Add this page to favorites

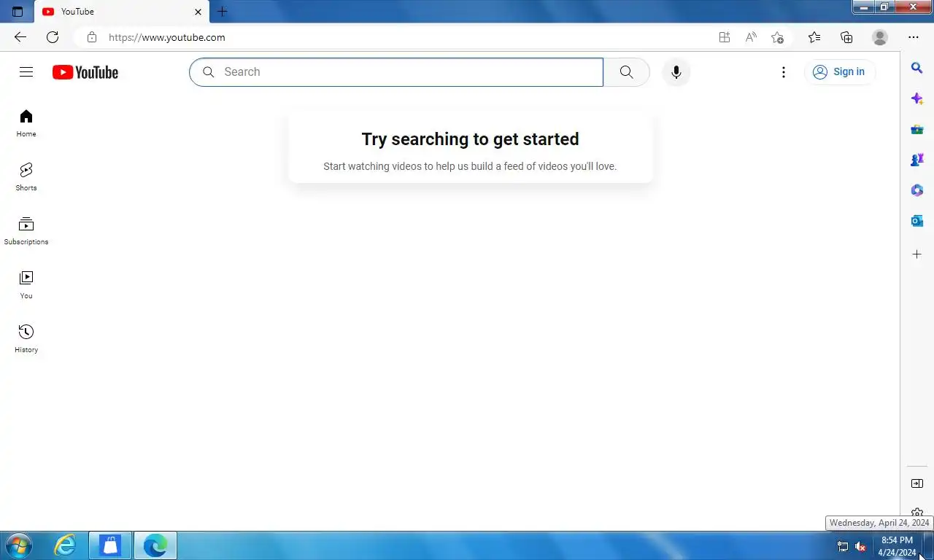tap(778, 37)
